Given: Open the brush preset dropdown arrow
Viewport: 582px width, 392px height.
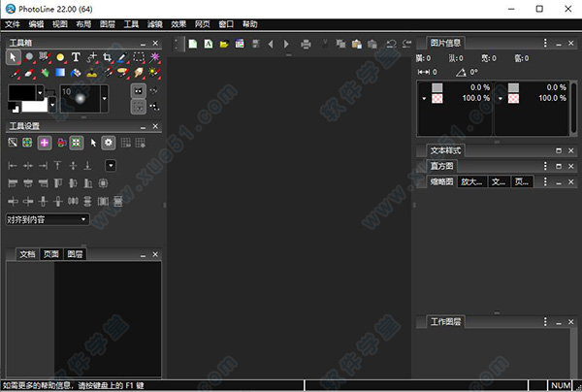Looking at the screenshot, I should (105, 98).
